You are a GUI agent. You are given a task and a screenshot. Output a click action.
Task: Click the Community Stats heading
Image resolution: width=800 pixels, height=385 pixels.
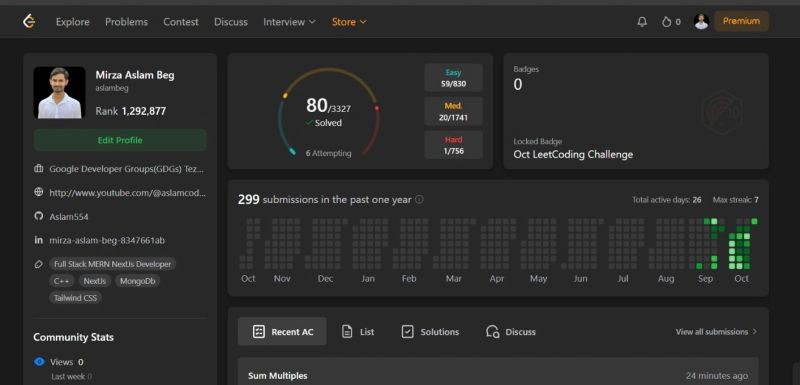click(x=73, y=337)
